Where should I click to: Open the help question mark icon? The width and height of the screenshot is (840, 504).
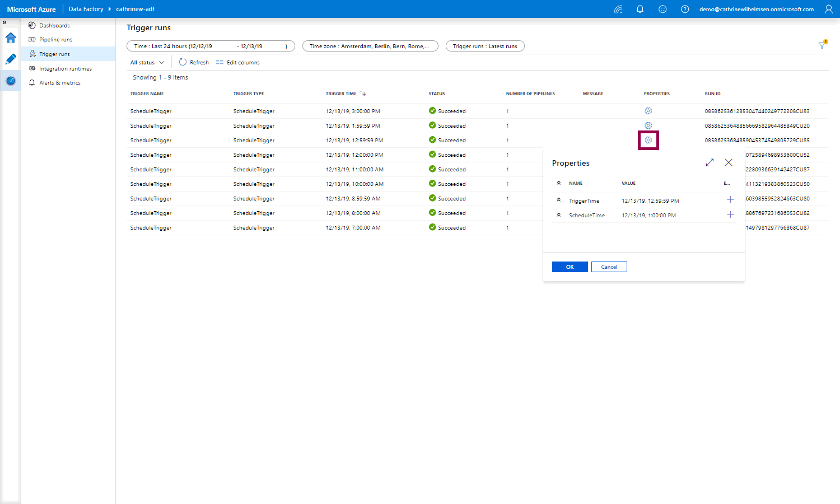pos(685,9)
